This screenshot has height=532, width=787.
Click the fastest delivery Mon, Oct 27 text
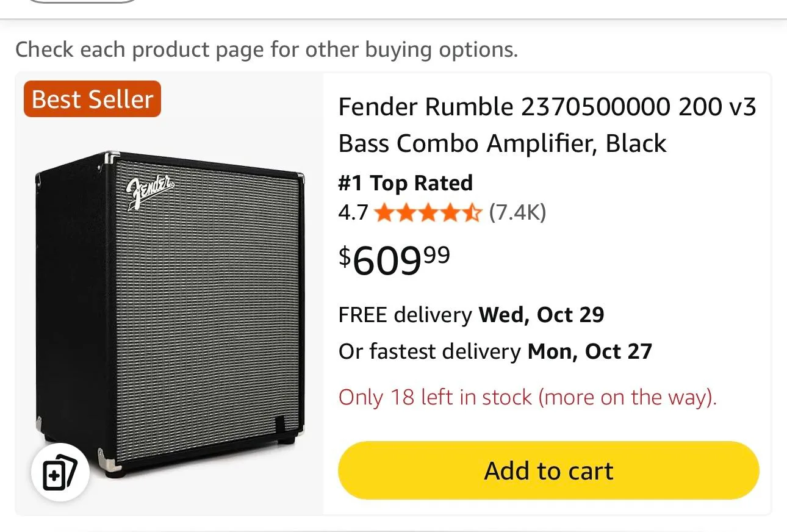click(x=495, y=351)
